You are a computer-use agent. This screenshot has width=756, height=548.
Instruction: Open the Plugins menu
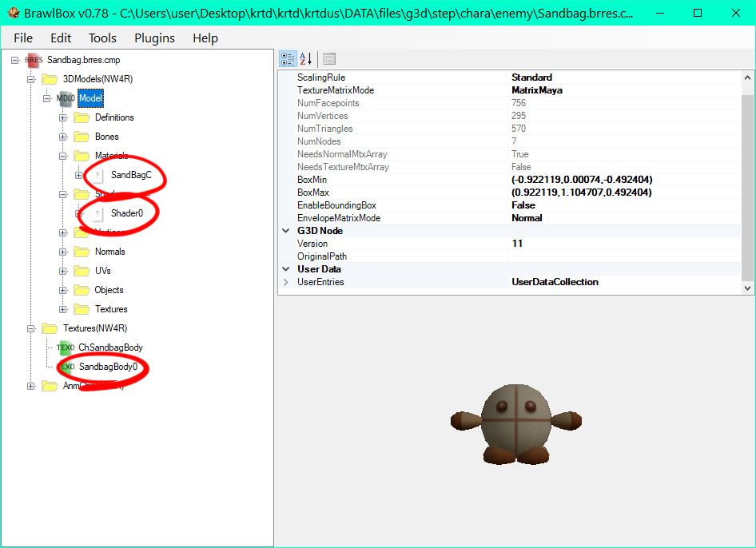coord(154,38)
